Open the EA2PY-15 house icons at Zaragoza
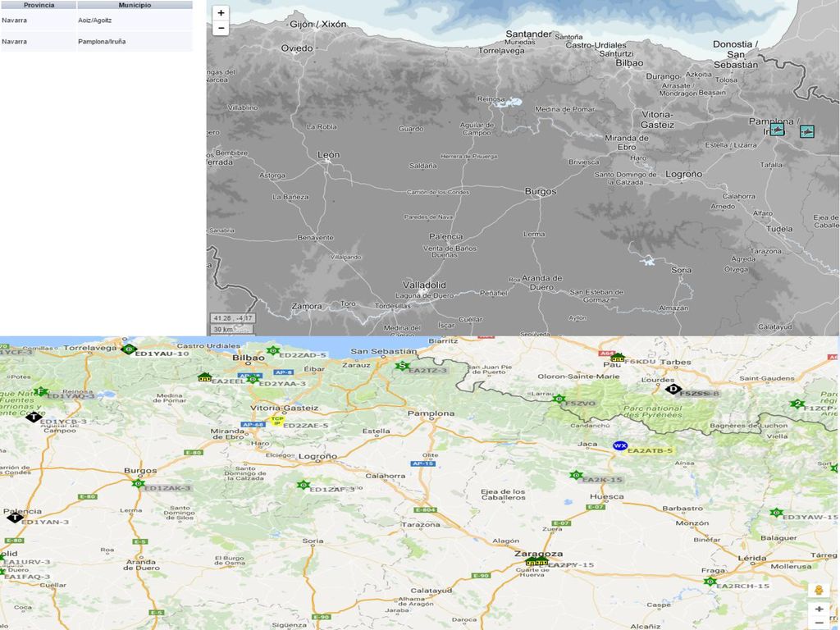Screen dimensions: 840x630 (536, 561)
